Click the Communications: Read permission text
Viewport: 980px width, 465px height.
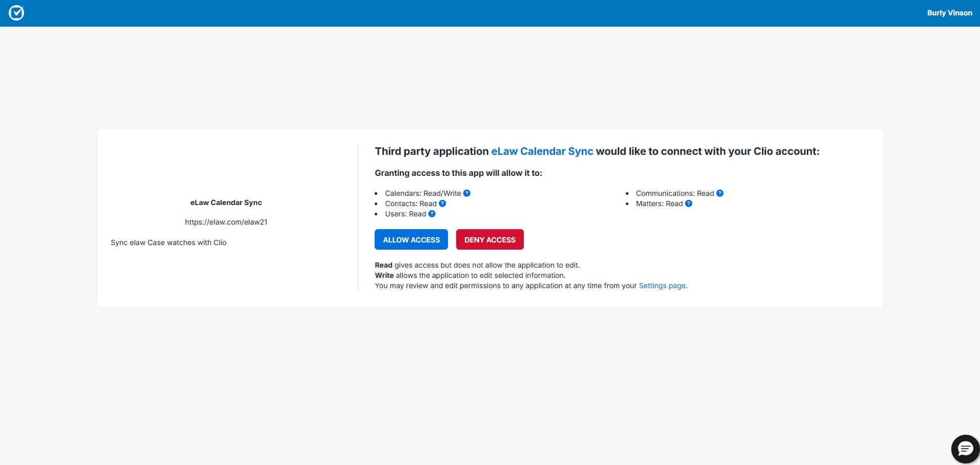(x=675, y=193)
